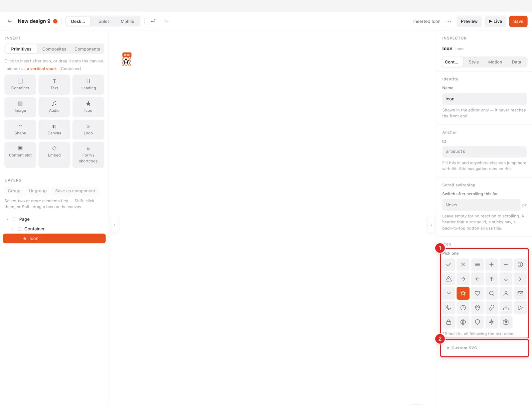The width and height of the screenshot is (532, 406).
Task: Go back with the left arrow
Action: point(10,21)
